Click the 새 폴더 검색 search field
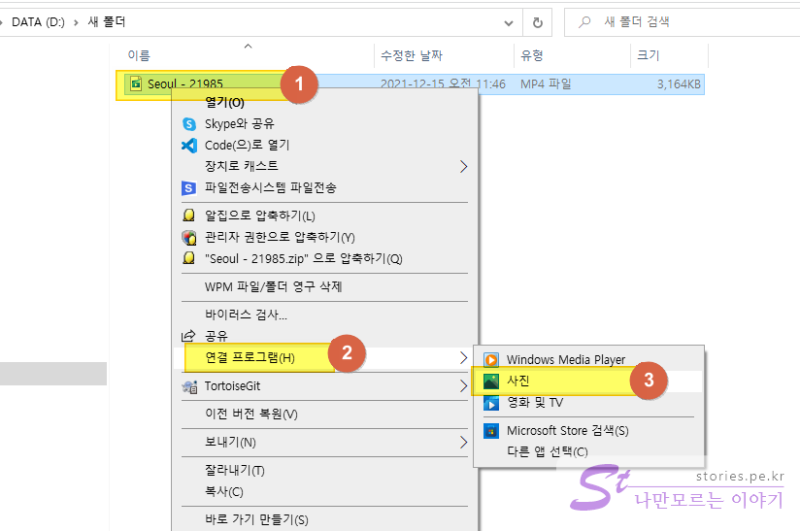Image resolution: width=800 pixels, height=531 pixels. tap(684, 22)
